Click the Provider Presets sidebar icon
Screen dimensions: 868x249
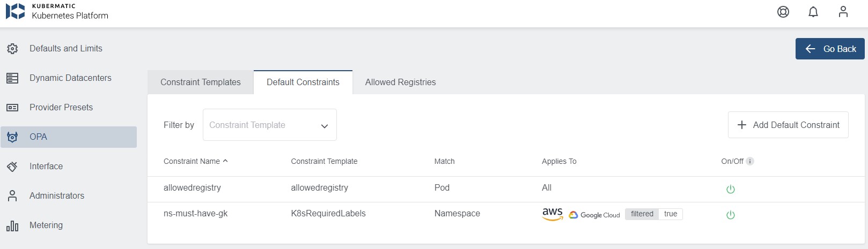click(12, 108)
